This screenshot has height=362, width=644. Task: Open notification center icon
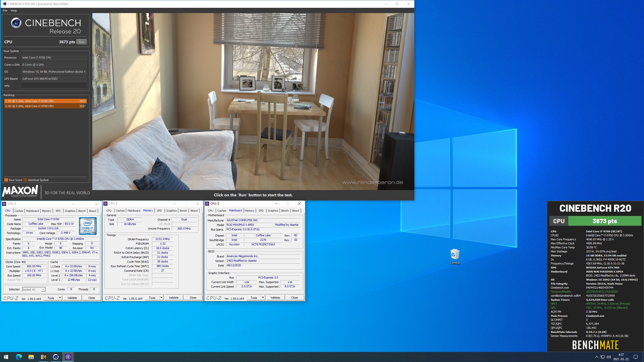point(636,357)
